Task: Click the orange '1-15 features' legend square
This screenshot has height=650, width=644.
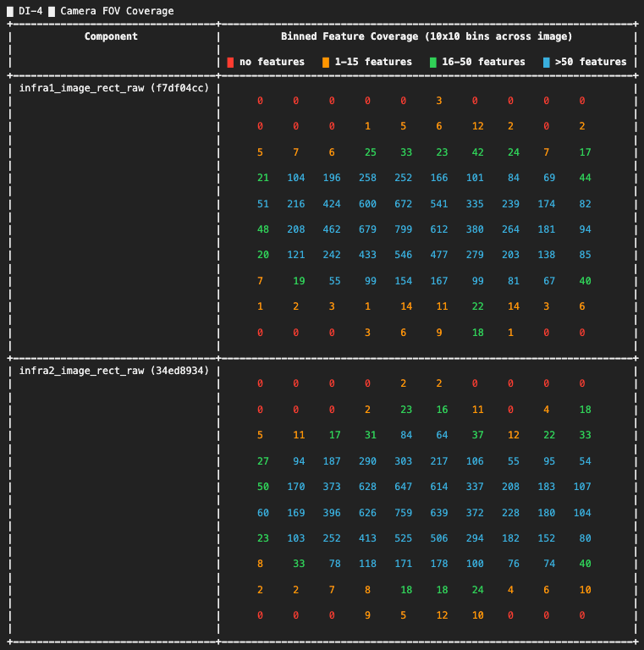Action: coord(325,62)
